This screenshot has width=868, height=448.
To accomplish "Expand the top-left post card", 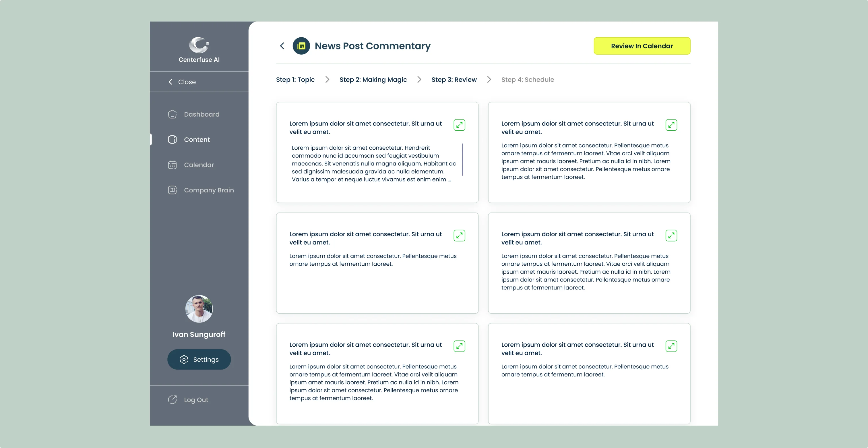I will 459,125.
